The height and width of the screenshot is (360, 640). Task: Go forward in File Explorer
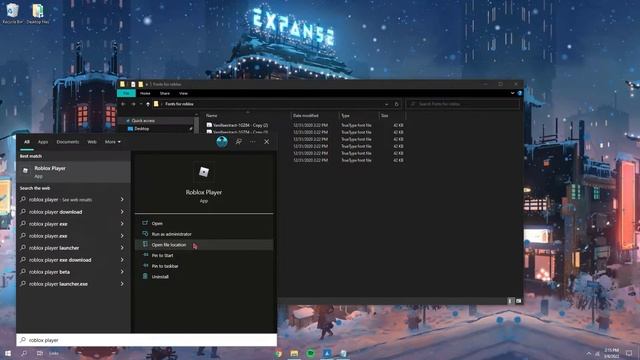tap(133, 104)
